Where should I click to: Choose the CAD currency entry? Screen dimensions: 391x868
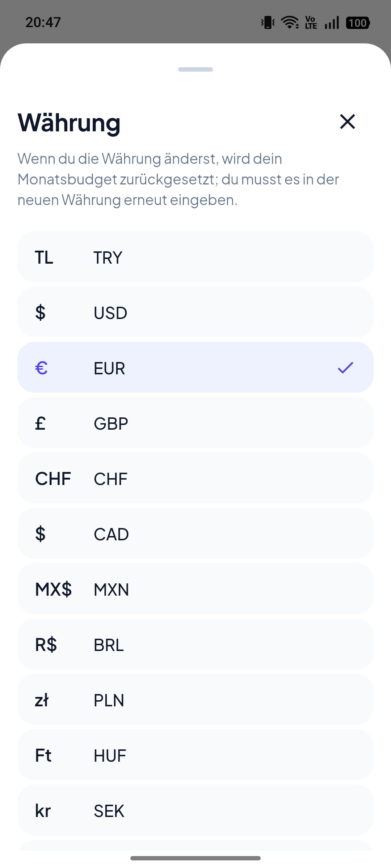[x=195, y=533]
